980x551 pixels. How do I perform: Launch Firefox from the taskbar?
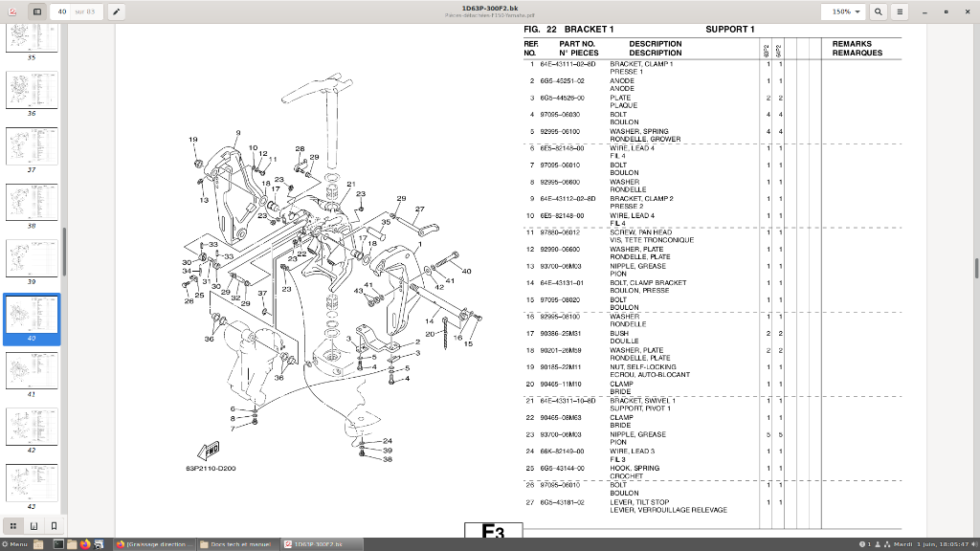tap(86, 544)
